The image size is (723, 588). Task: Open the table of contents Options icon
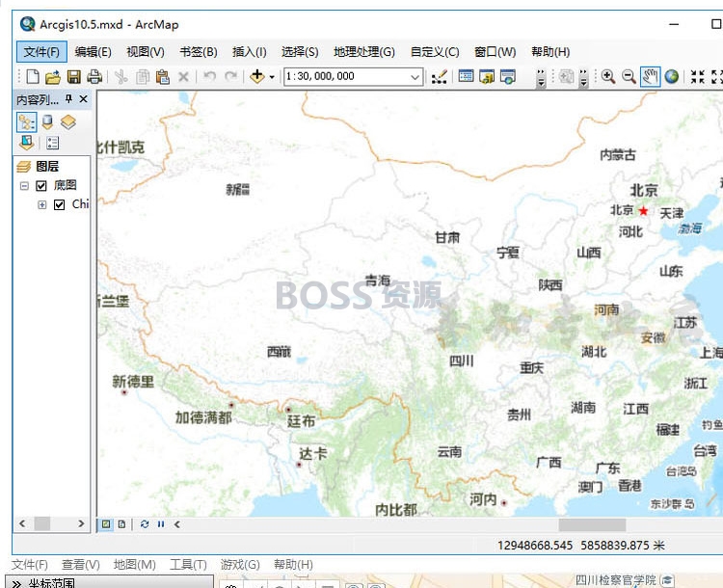pyautogui.click(x=53, y=143)
